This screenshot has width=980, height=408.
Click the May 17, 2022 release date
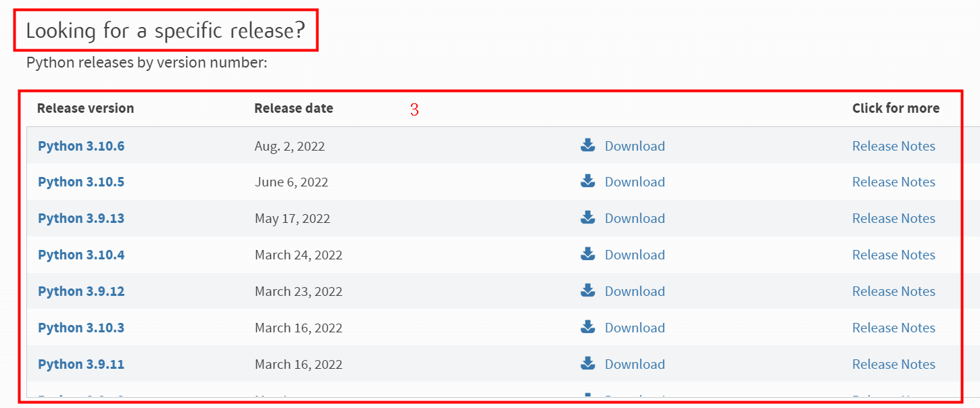[293, 219]
